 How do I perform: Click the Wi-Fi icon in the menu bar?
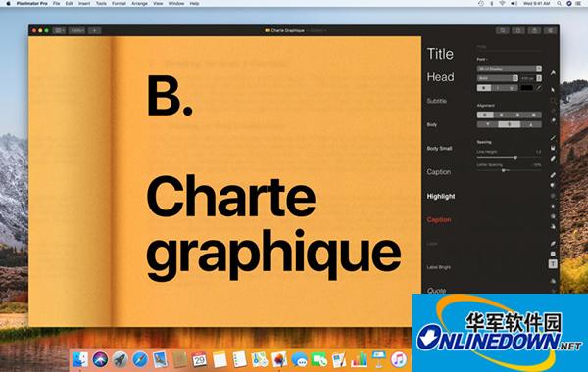coord(503,3)
